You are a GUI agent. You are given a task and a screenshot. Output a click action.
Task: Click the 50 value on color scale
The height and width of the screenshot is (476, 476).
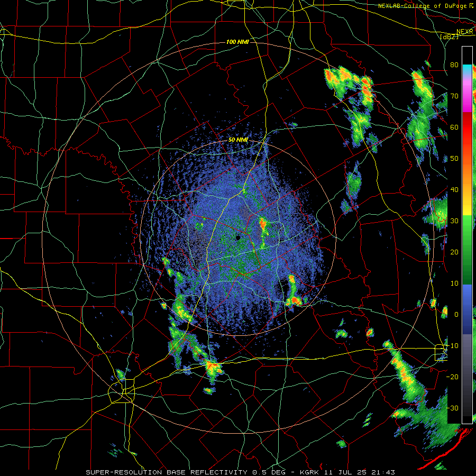click(454, 159)
